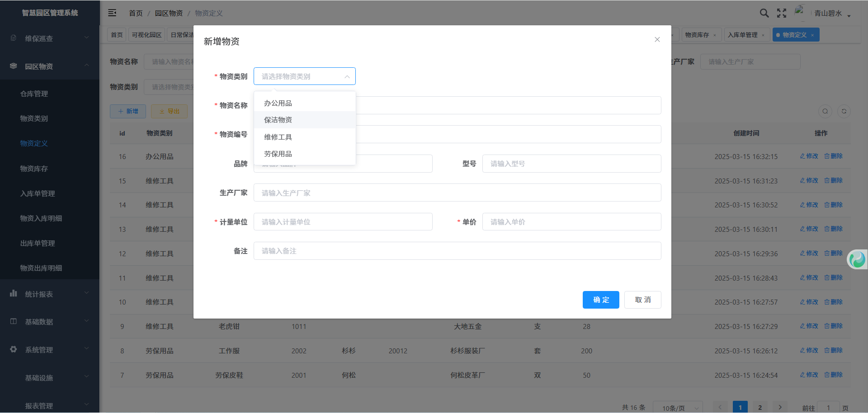868x413 pixels.
Task: Click the floating green assistant icon
Action: [x=857, y=259]
